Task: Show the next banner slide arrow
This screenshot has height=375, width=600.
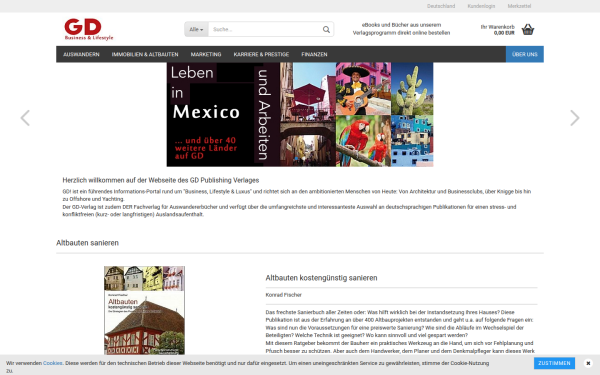Action: (x=575, y=118)
